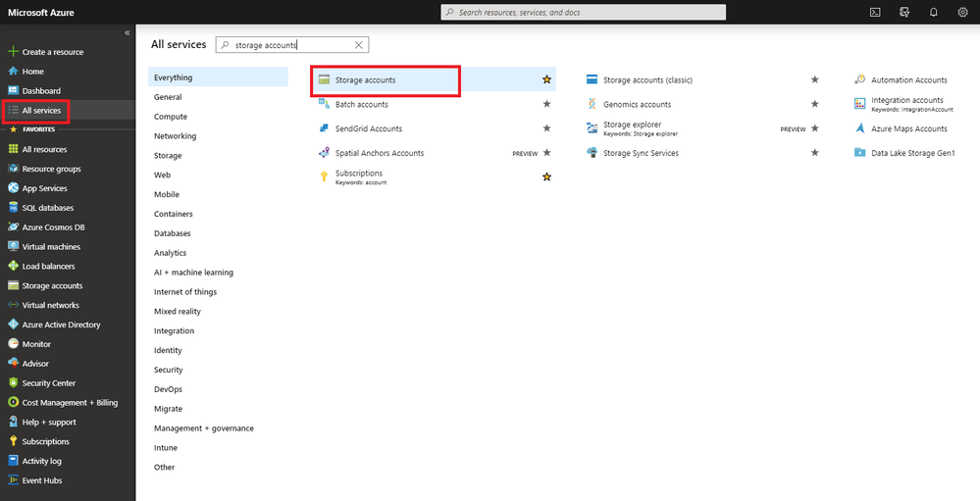Open Event Hubs icon in sidebar
The height and width of the screenshot is (501, 980).
pyautogui.click(x=13, y=480)
